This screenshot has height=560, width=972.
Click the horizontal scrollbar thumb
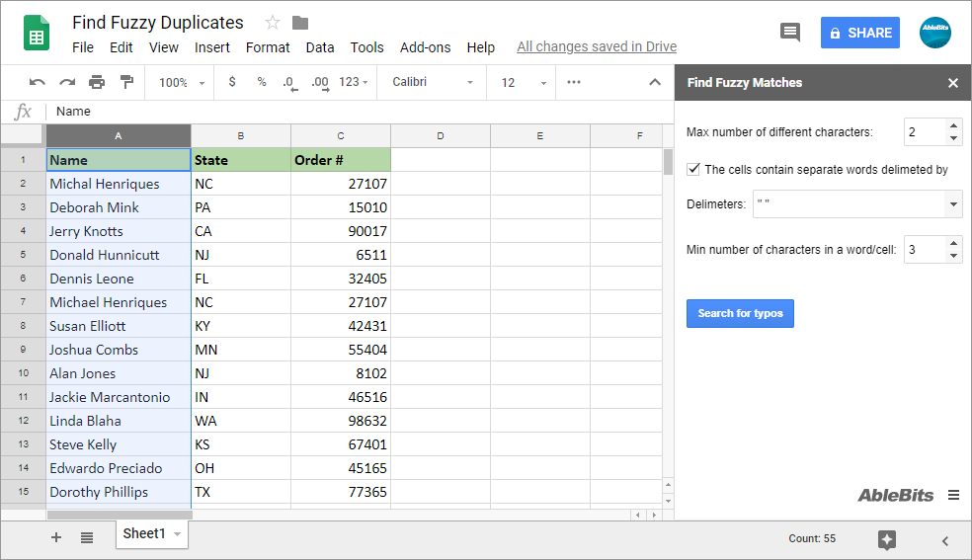(120, 515)
